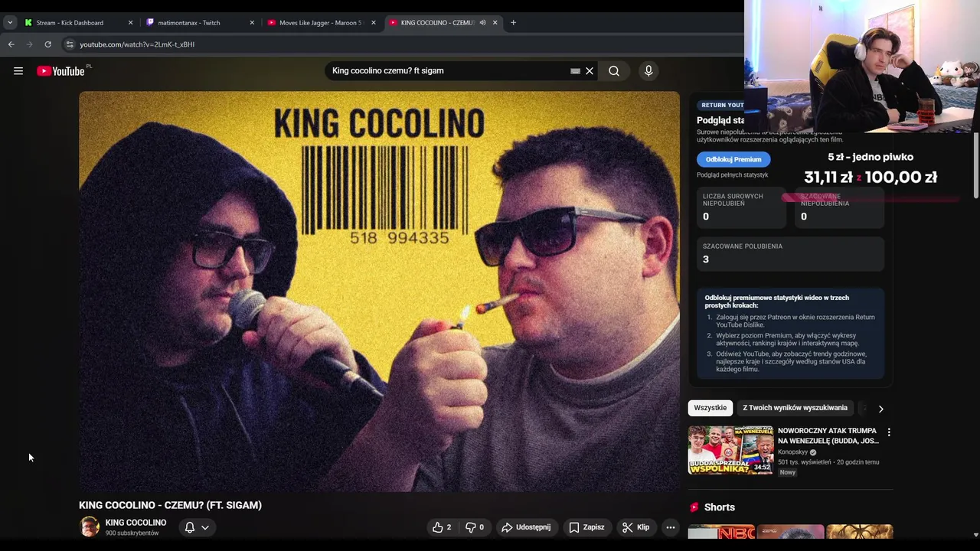
Task: Select Z Twoich wyników wyszukiwania chip
Action: [x=795, y=408]
